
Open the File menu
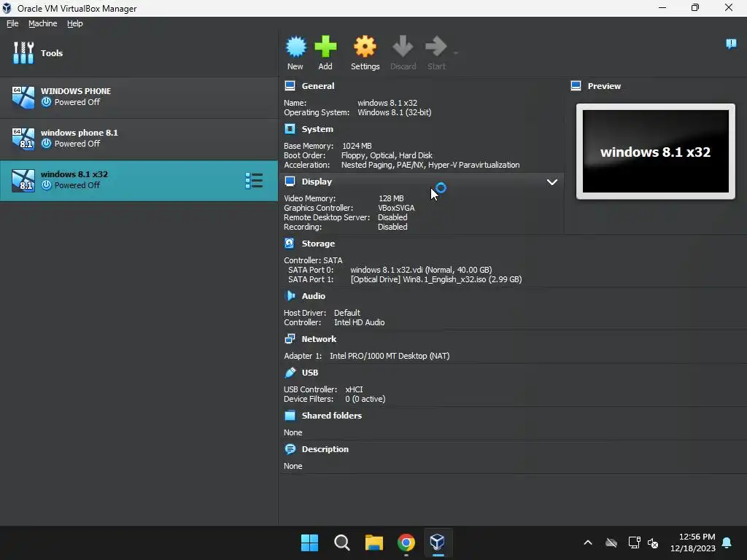click(12, 23)
